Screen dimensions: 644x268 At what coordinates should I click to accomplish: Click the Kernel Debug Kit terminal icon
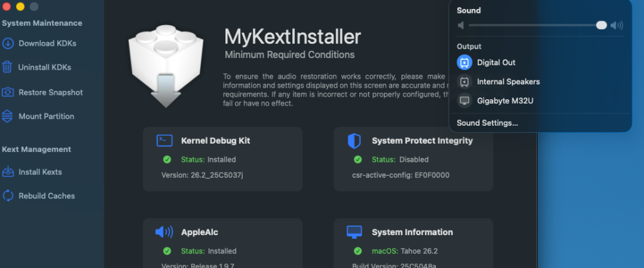[x=164, y=140]
